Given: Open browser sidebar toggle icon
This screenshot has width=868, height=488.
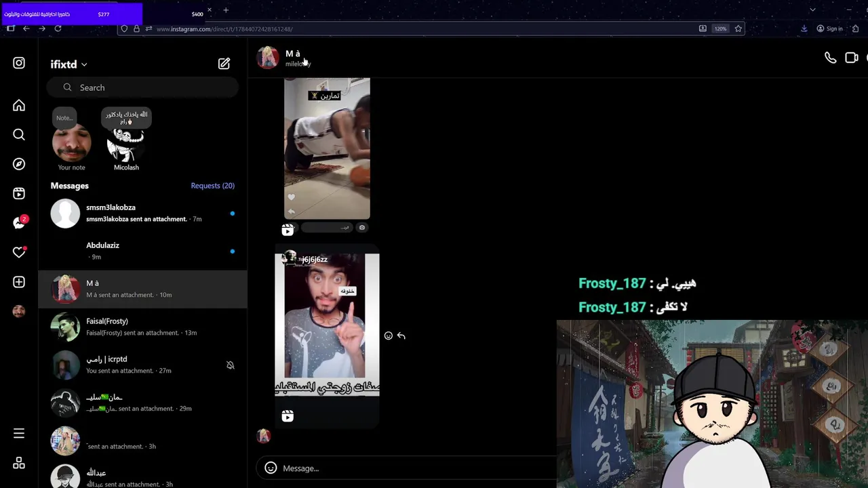Looking at the screenshot, I should tap(10, 28).
